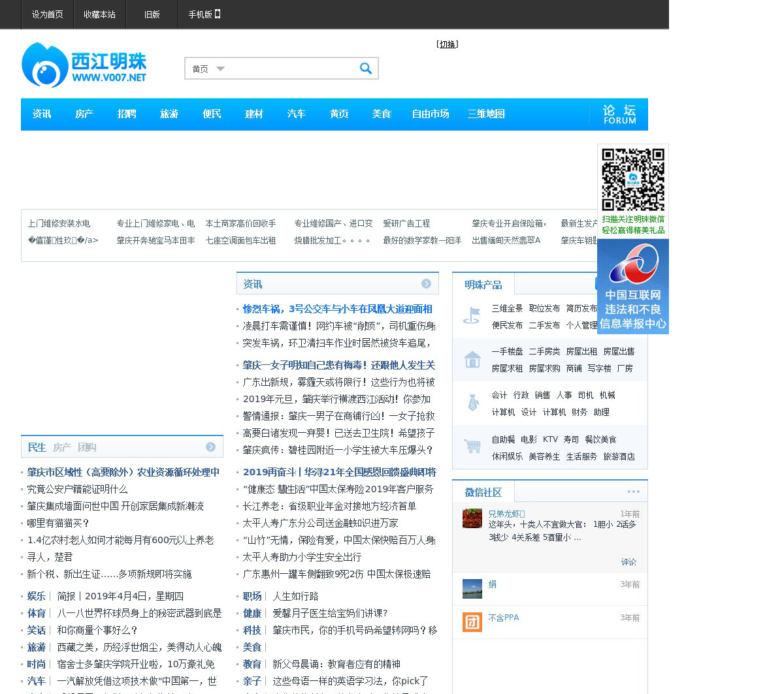Click the WeChat QR code image

632,180
